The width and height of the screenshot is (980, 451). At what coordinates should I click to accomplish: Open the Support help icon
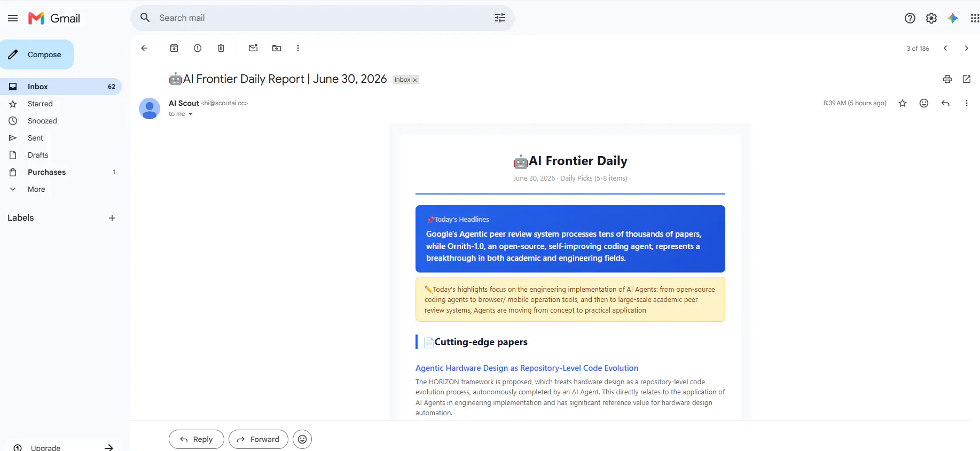(x=910, y=18)
